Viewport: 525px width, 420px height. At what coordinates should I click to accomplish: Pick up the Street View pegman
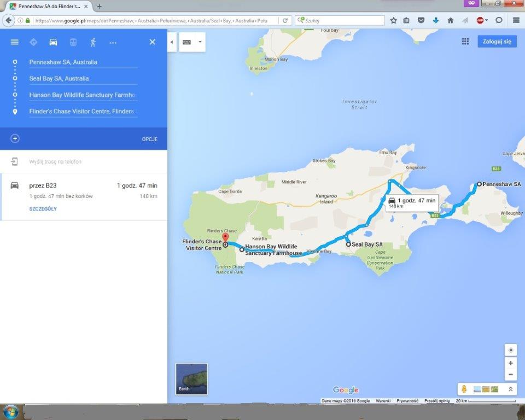coord(464,389)
